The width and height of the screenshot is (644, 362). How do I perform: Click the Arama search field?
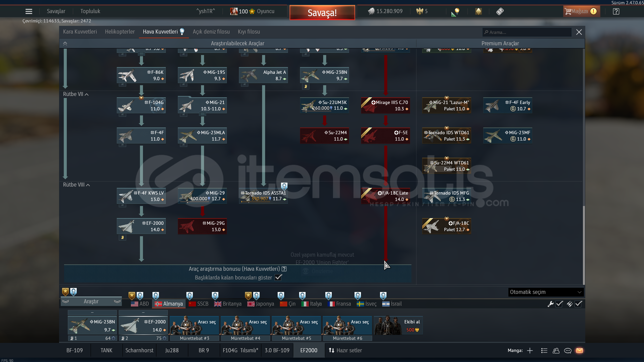[x=527, y=32]
